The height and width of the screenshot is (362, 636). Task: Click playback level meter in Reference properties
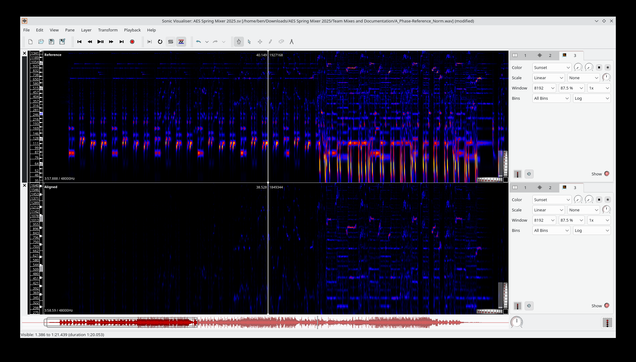pos(518,174)
